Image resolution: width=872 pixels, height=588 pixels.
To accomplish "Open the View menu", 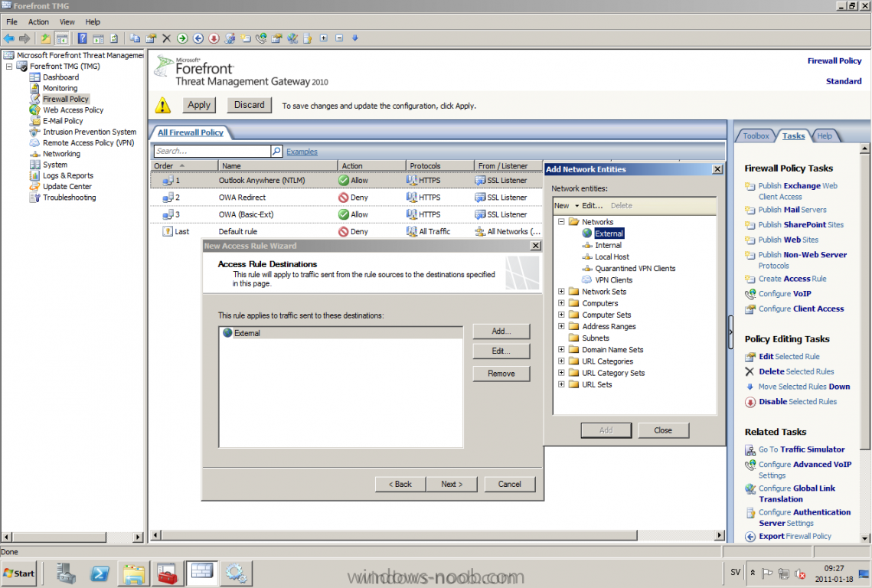I will pos(67,21).
